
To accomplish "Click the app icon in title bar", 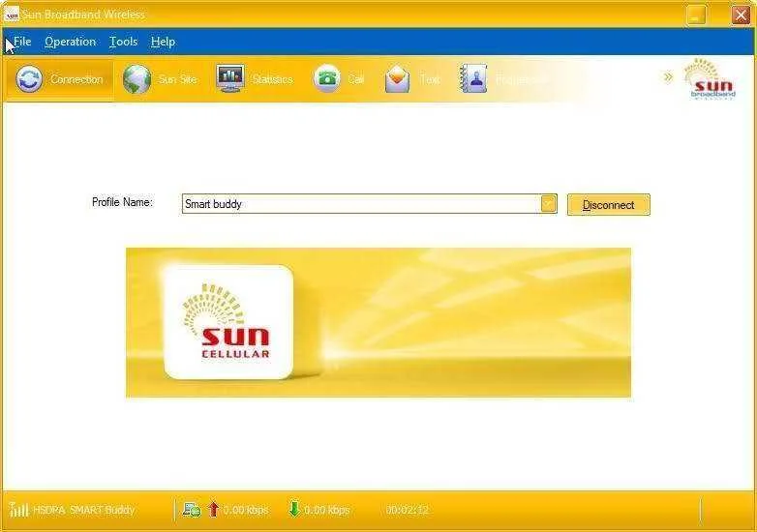I will point(11,15).
